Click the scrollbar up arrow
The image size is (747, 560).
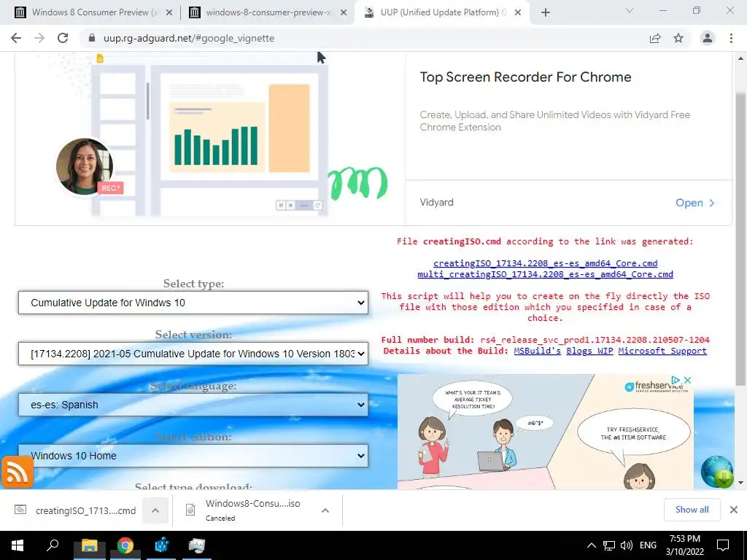(x=740, y=58)
